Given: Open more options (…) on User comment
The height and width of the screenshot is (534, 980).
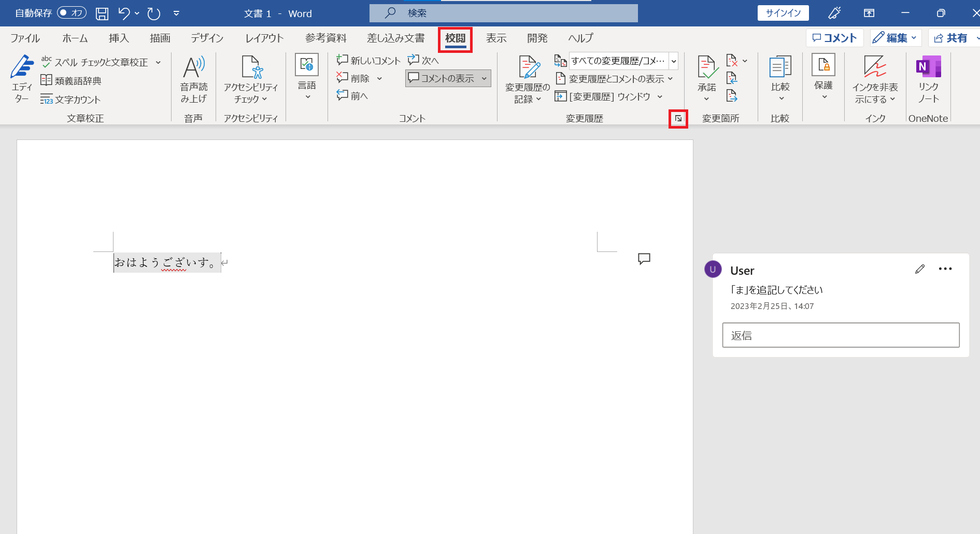Looking at the screenshot, I should (x=945, y=269).
